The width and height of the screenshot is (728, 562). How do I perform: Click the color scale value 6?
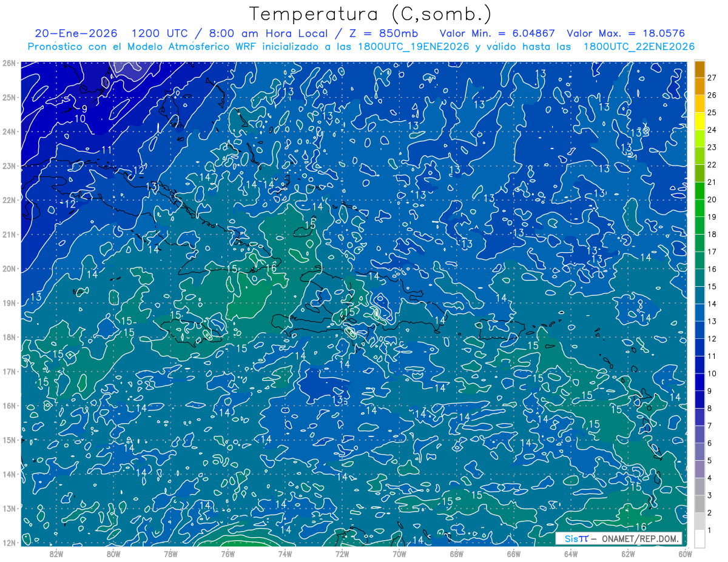click(710, 443)
